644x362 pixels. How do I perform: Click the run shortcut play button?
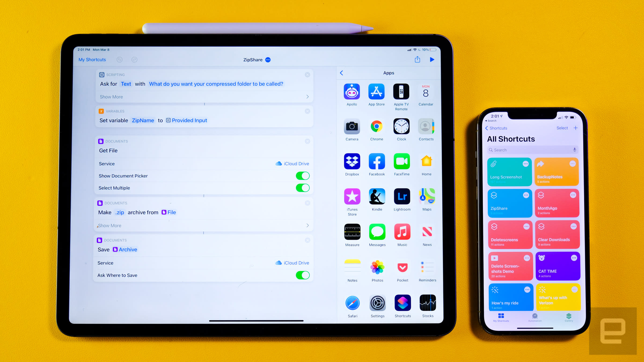pyautogui.click(x=432, y=59)
